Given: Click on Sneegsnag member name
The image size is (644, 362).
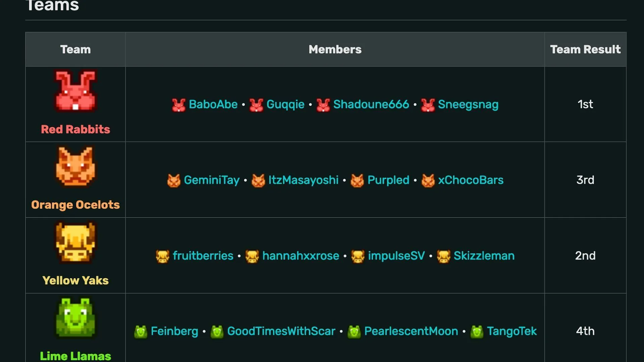Looking at the screenshot, I should click(x=468, y=104).
